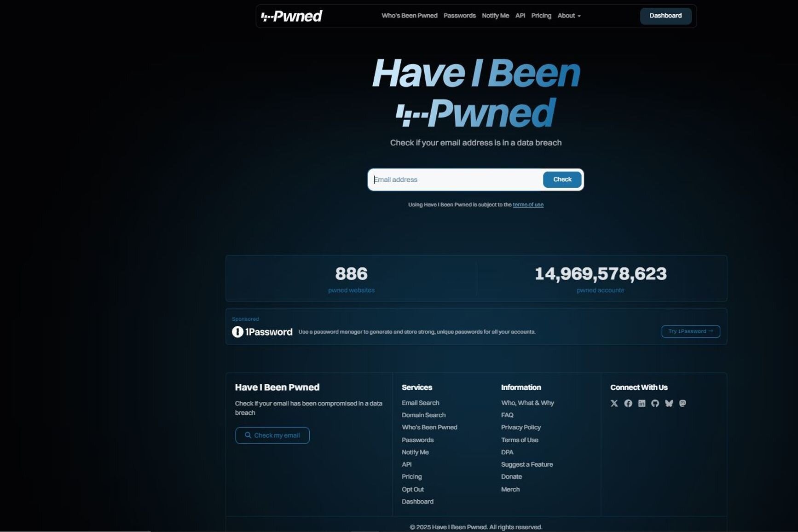Click the Check my email button
The width and height of the screenshot is (798, 532).
tap(272, 435)
